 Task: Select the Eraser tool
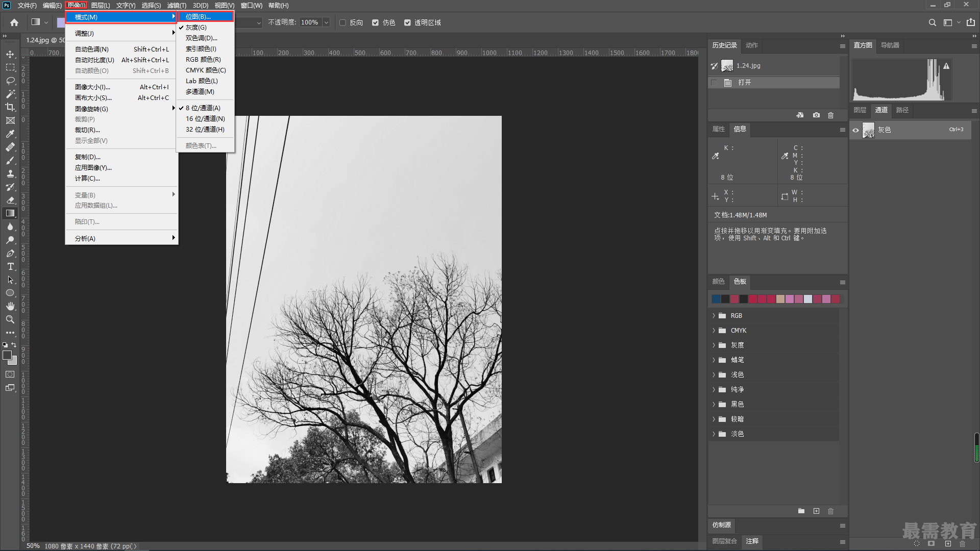click(x=10, y=200)
